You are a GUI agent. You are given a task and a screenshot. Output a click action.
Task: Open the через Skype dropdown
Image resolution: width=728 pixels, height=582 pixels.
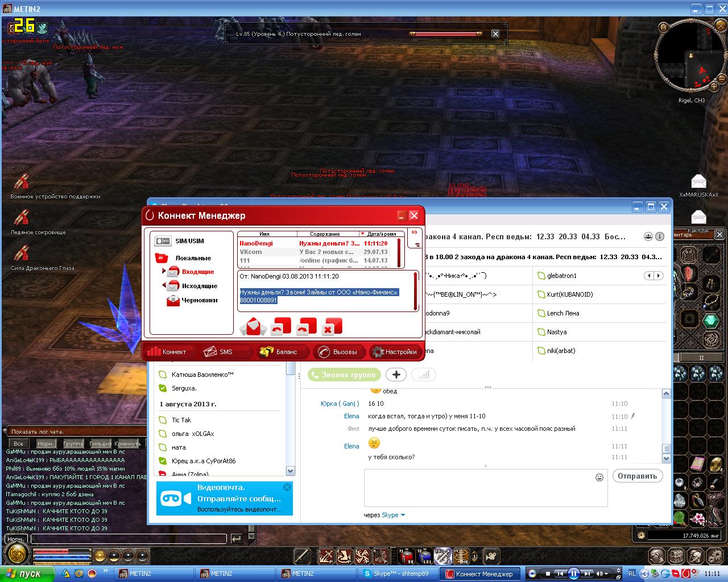coord(384,515)
